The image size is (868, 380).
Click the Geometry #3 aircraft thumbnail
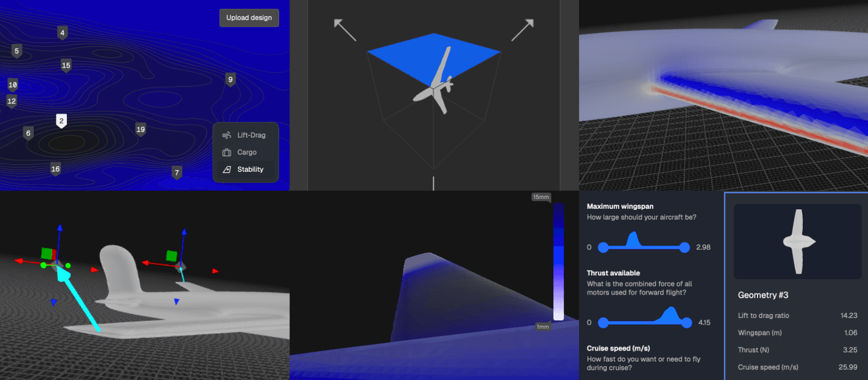tap(798, 241)
